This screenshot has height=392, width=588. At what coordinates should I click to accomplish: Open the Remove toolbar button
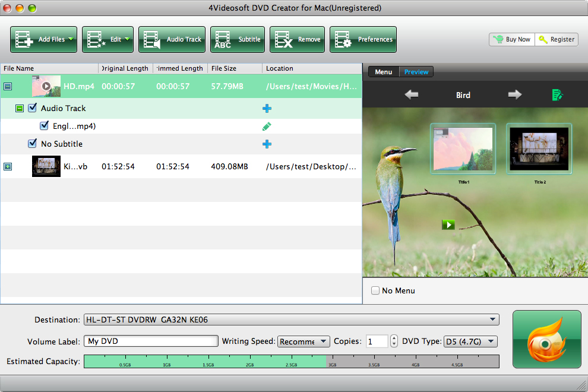click(298, 39)
